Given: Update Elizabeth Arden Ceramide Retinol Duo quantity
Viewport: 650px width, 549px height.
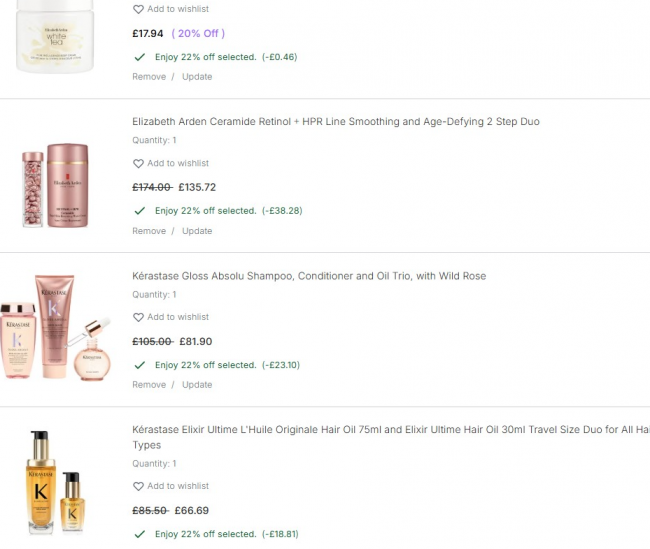Looking at the screenshot, I should pyautogui.click(x=197, y=231).
